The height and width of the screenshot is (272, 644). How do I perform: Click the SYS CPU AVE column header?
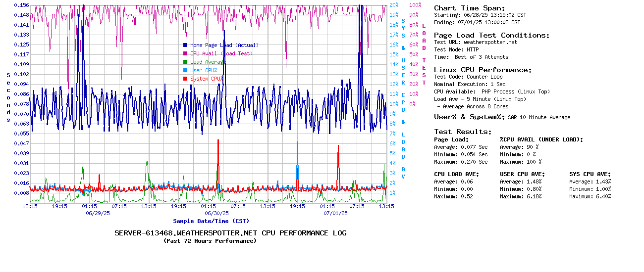point(590,174)
